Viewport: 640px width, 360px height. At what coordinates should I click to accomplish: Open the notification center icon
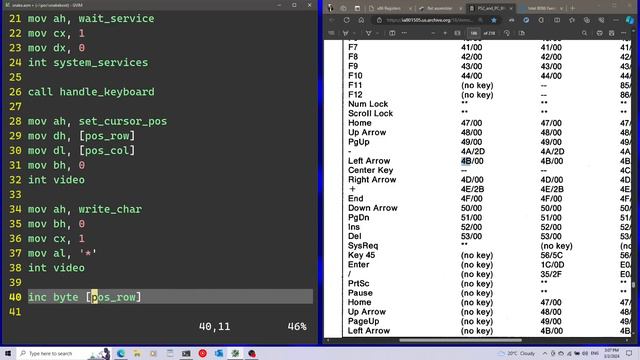(629, 353)
